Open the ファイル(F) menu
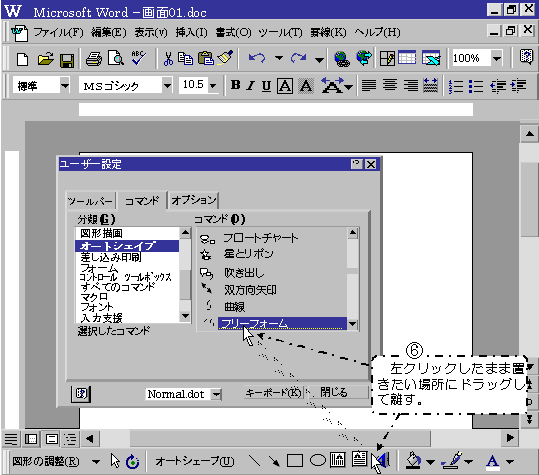Screen dimensions: 539x475 (x=58, y=33)
